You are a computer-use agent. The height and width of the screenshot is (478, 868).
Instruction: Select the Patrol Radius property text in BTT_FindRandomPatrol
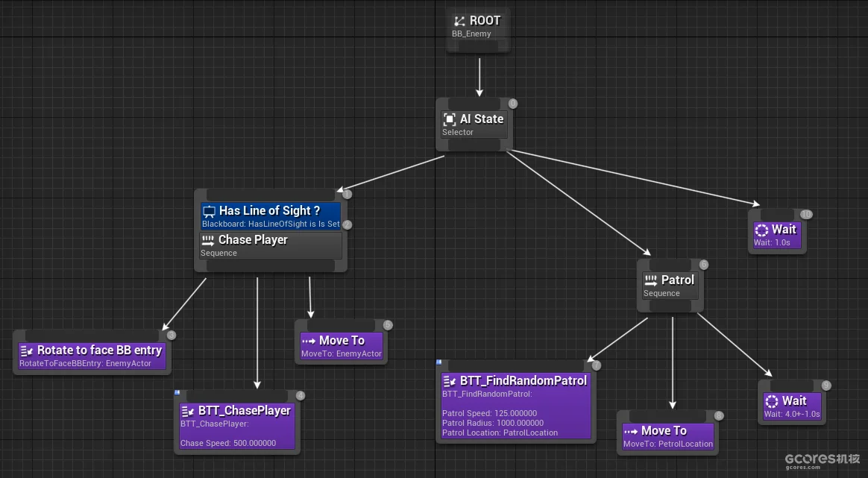(x=493, y=423)
